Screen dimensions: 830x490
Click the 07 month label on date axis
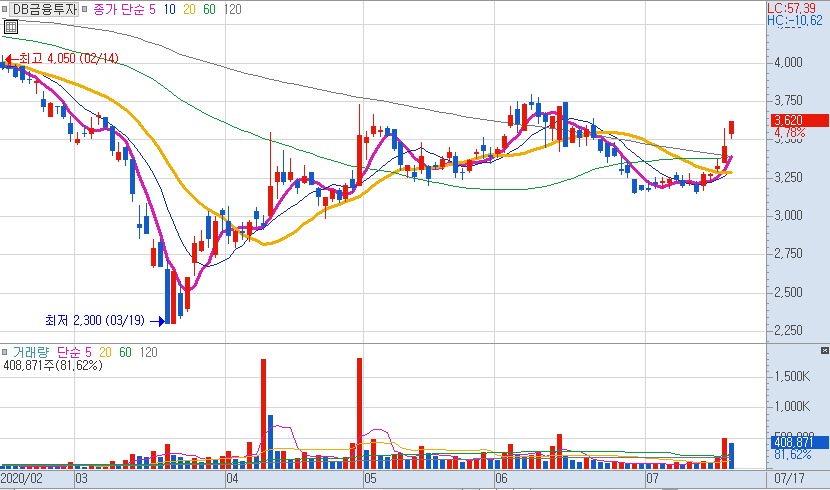652,479
